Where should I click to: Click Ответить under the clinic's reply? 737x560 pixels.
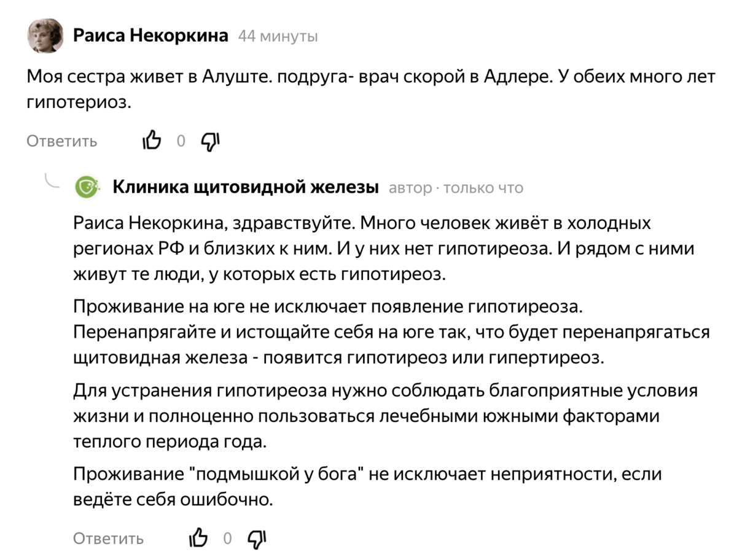coord(108,539)
